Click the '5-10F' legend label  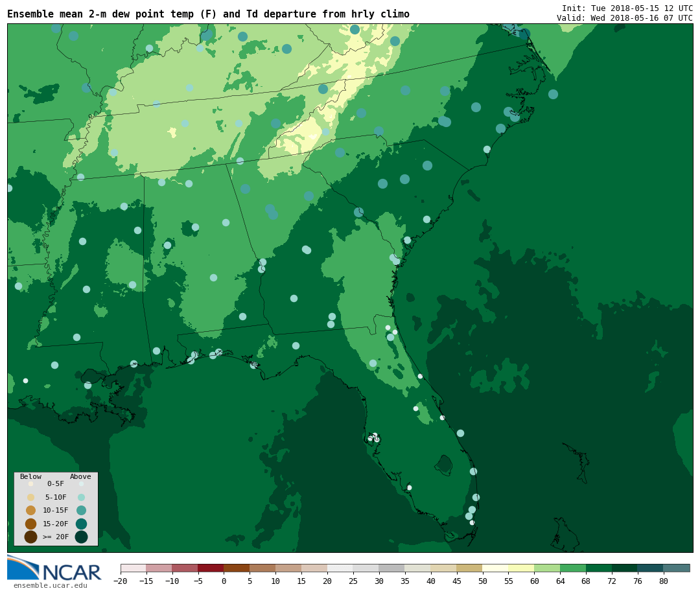pyautogui.click(x=56, y=497)
